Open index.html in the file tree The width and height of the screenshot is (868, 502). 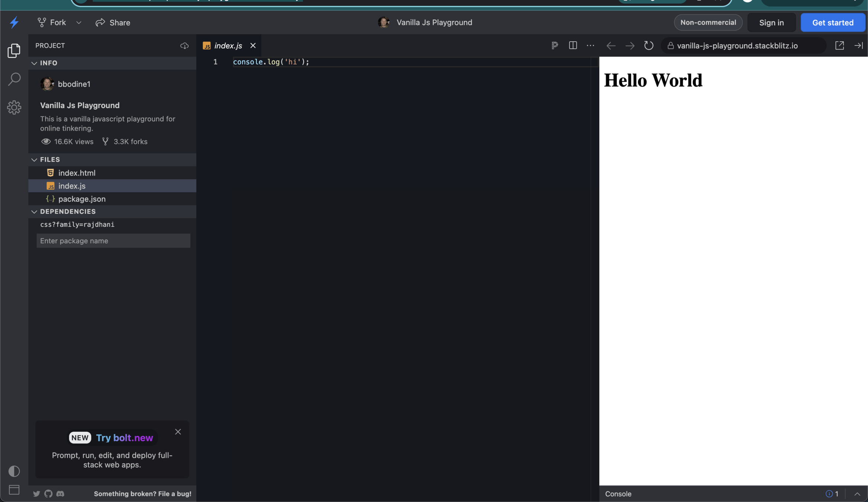77,173
